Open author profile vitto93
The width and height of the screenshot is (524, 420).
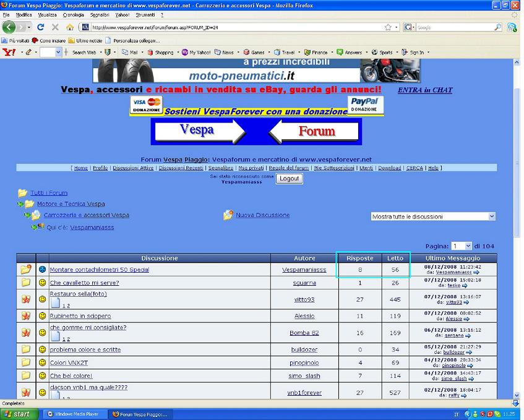pyautogui.click(x=304, y=299)
